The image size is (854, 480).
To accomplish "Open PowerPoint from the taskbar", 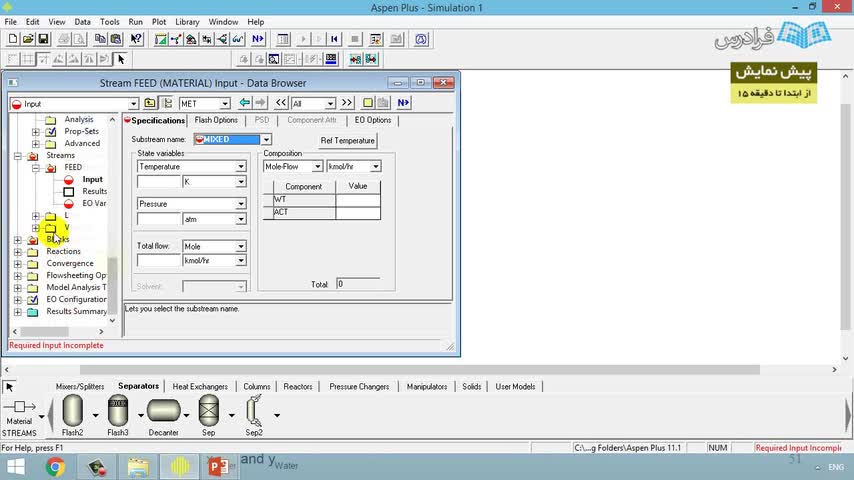I will pos(219,467).
